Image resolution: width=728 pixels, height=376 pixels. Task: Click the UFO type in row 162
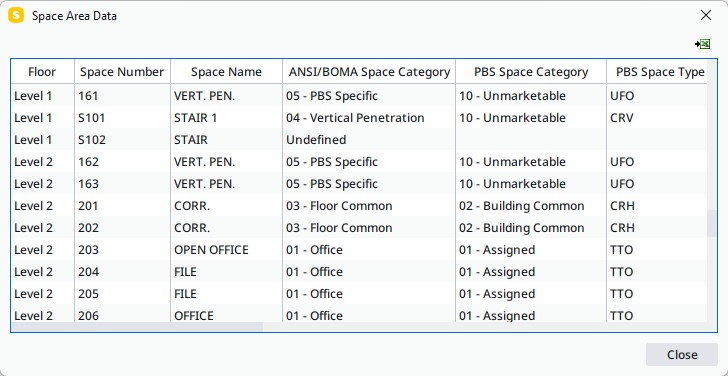[x=657, y=162]
